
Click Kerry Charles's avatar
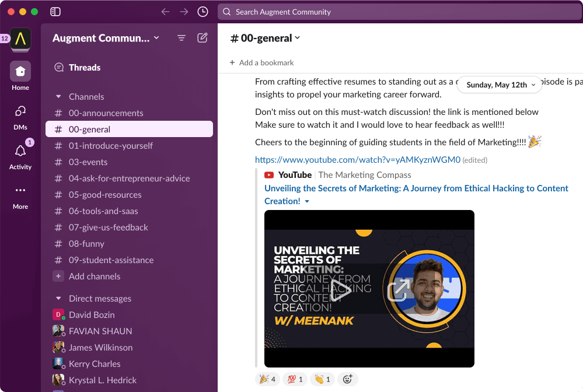point(58,364)
